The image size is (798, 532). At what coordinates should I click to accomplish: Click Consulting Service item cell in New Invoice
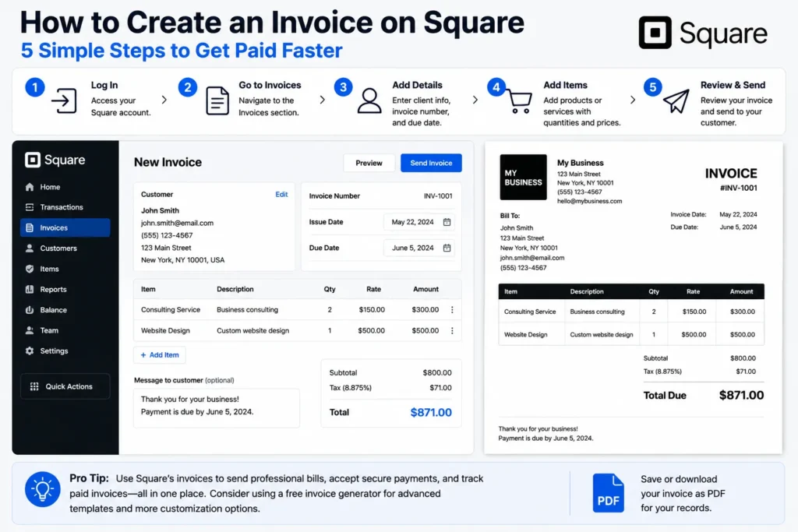[x=171, y=310]
